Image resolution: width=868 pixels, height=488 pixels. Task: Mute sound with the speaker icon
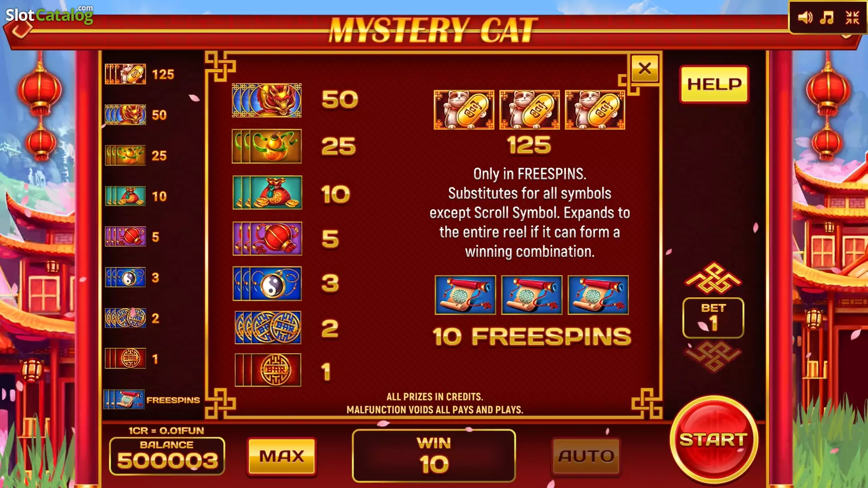click(805, 18)
